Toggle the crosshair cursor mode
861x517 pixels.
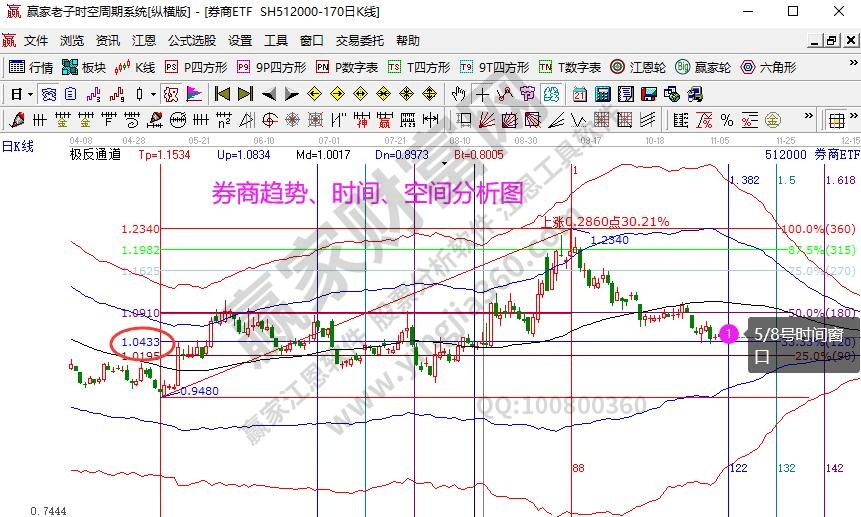(482, 94)
